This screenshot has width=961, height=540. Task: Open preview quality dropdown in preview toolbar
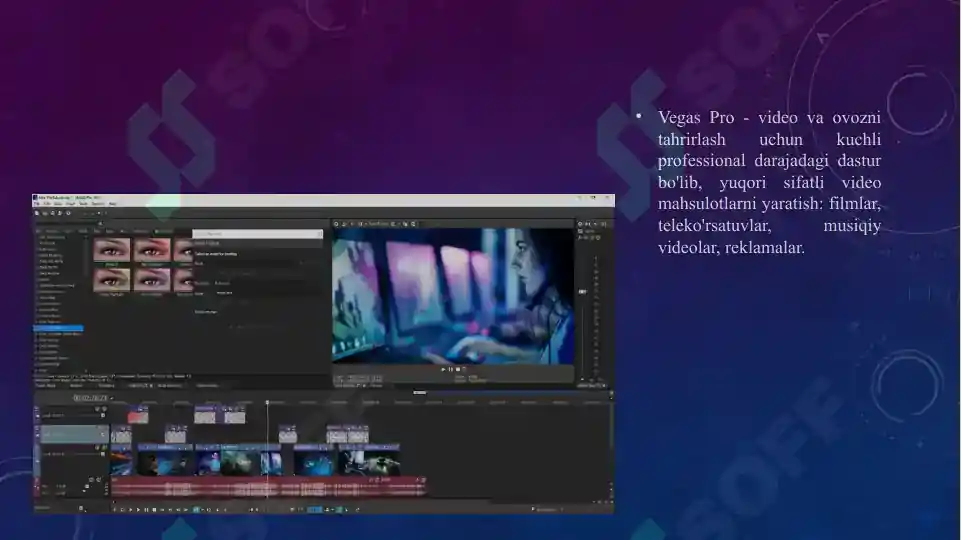378,224
